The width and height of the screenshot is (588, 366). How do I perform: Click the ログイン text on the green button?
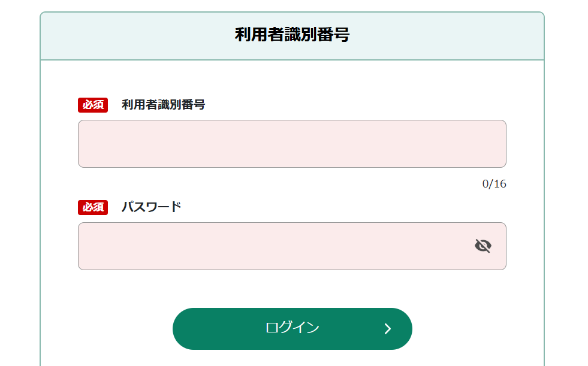[292, 328]
